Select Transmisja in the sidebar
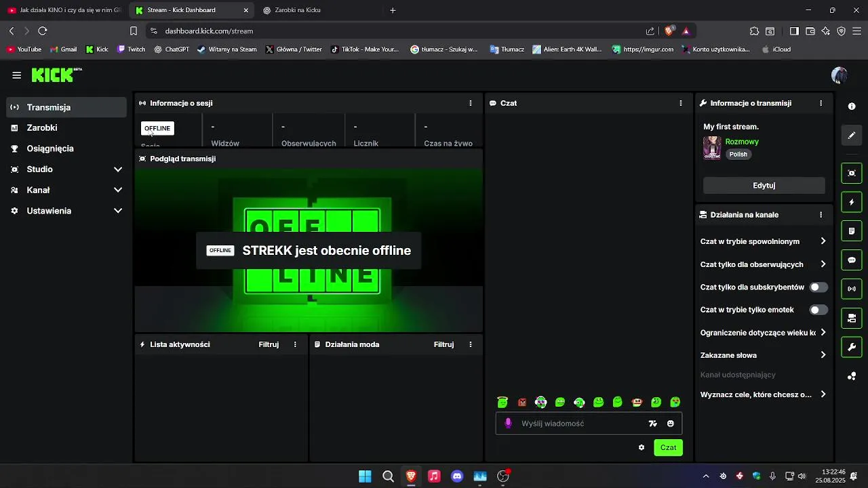Image resolution: width=868 pixels, height=488 pixels. [x=67, y=107]
